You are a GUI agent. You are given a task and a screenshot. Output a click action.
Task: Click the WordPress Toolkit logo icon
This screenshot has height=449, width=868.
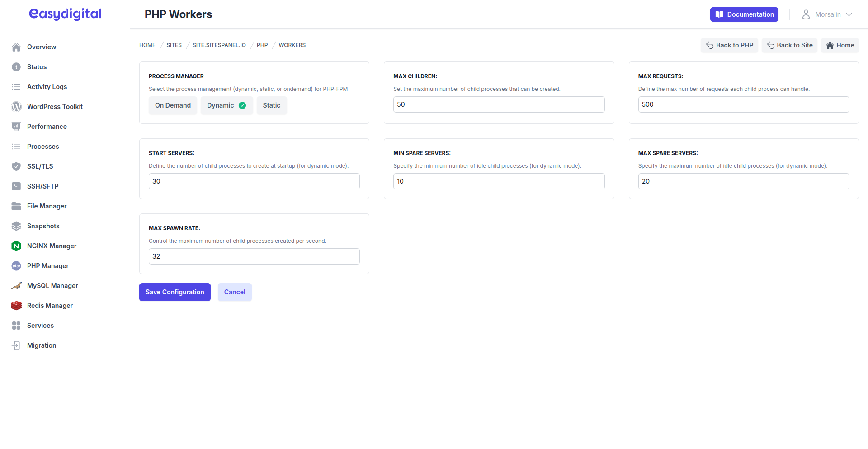point(16,106)
